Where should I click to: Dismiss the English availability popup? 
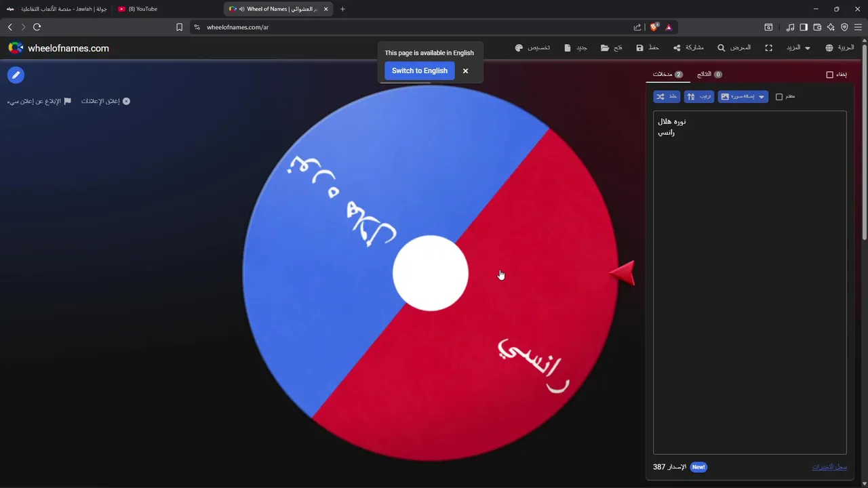[x=465, y=70]
